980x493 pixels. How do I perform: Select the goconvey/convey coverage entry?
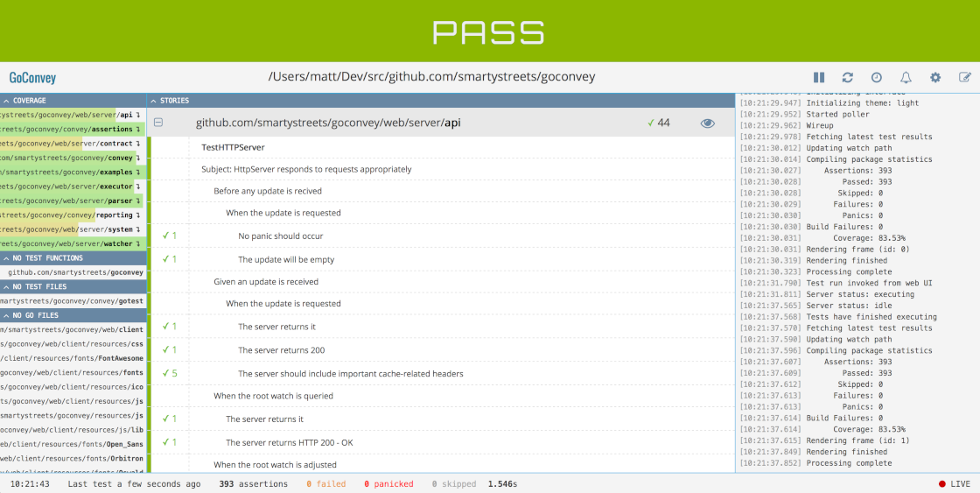[66, 158]
